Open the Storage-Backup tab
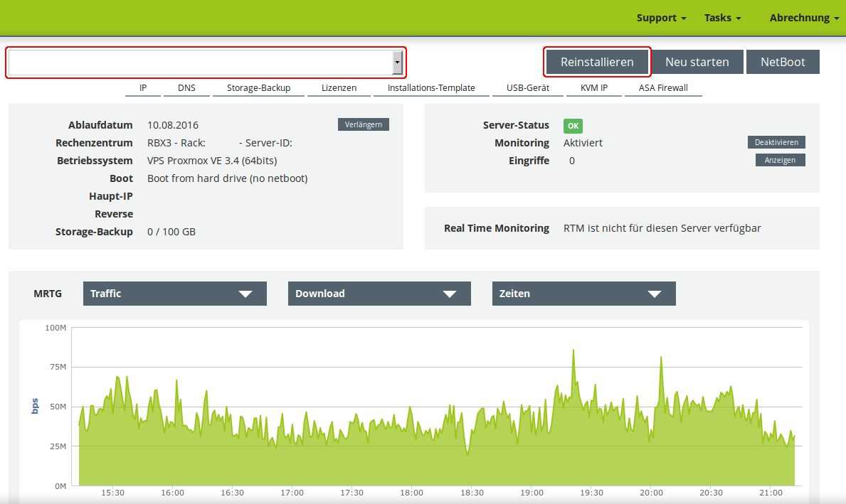This screenshot has height=504, width=846. point(258,88)
